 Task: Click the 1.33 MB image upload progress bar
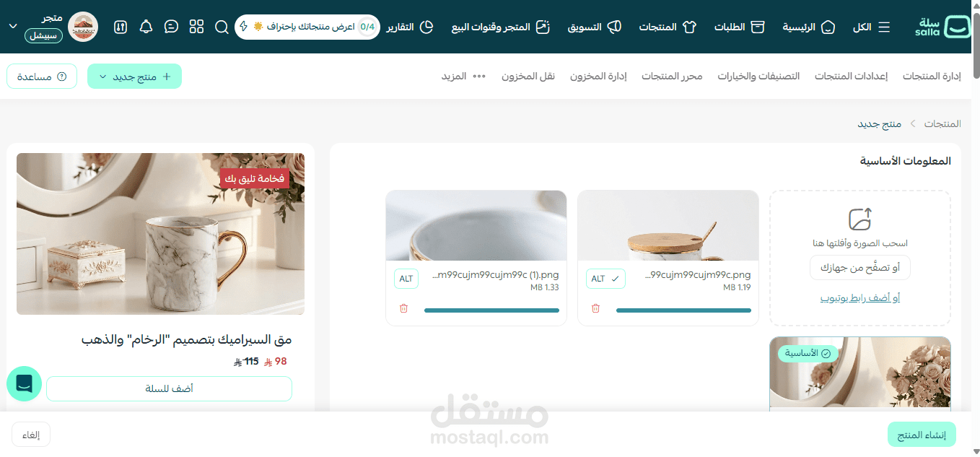pyautogui.click(x=491, y=310)
